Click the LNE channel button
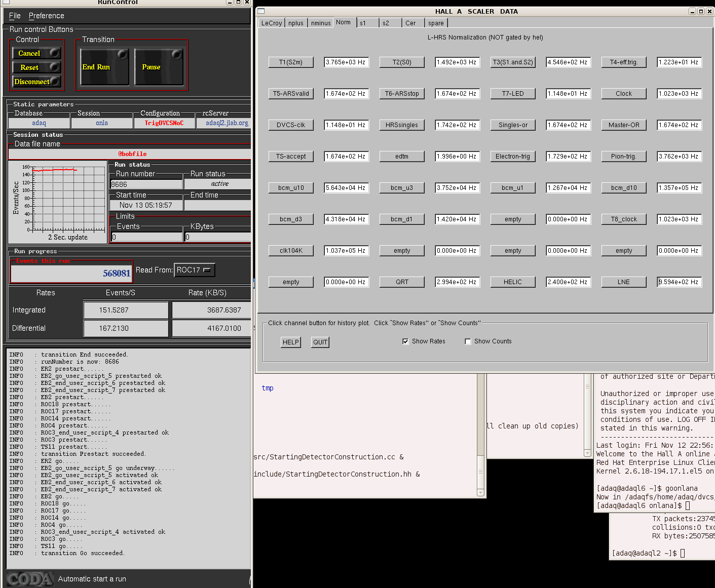The image size is (715, 588). [x=624, y=282]
